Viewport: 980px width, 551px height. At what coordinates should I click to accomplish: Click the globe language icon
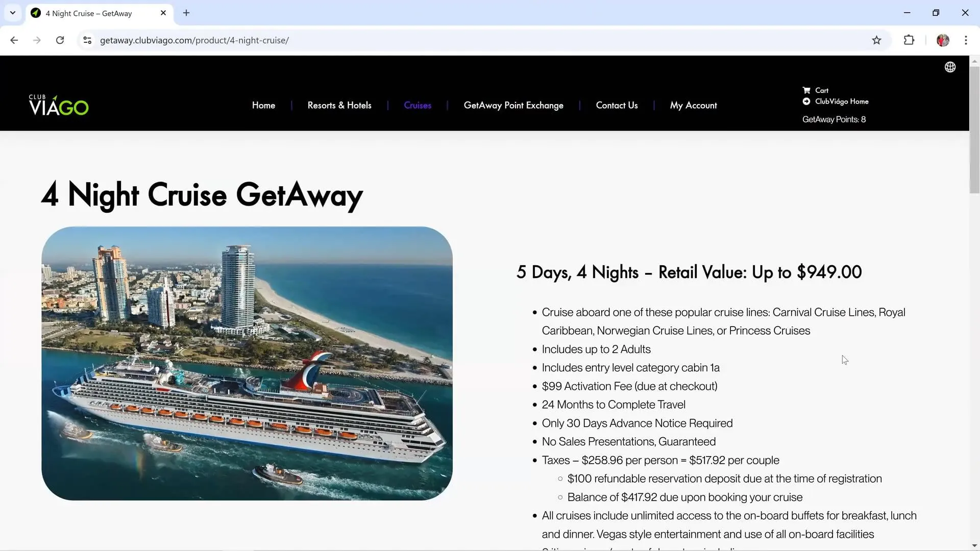coord(950,67)
